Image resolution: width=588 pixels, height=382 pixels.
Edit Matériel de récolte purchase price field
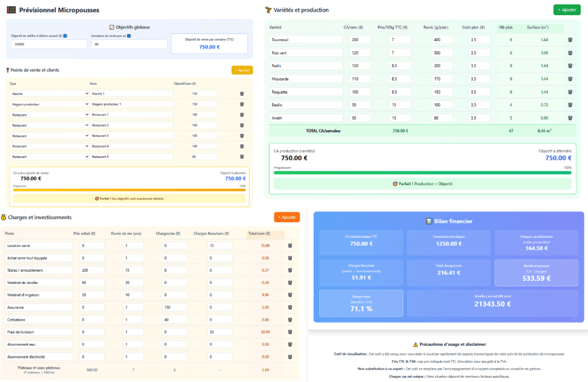[92, 283]
